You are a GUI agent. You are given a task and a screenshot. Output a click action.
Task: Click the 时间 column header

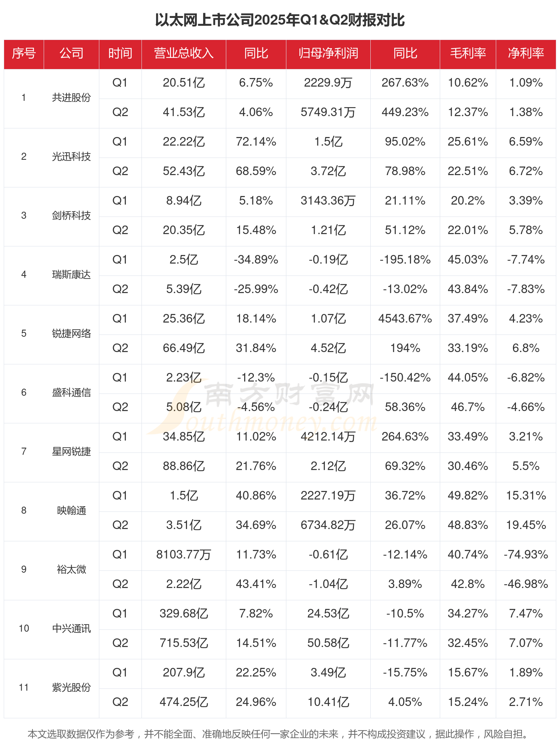tap(120, 54)
